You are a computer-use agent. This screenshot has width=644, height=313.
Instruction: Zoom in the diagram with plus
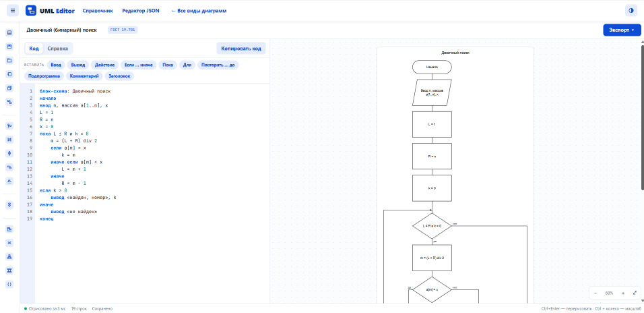(x=622, y=293)
